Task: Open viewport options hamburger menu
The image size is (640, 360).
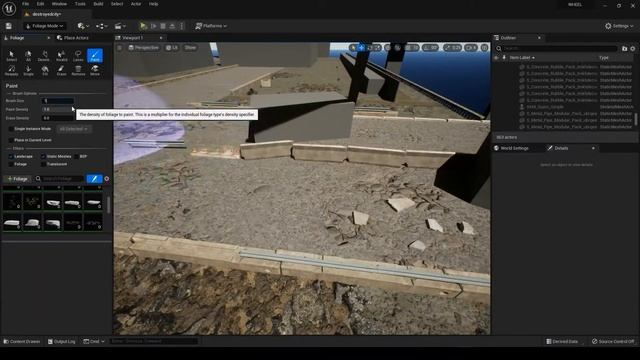Action: 120,48
